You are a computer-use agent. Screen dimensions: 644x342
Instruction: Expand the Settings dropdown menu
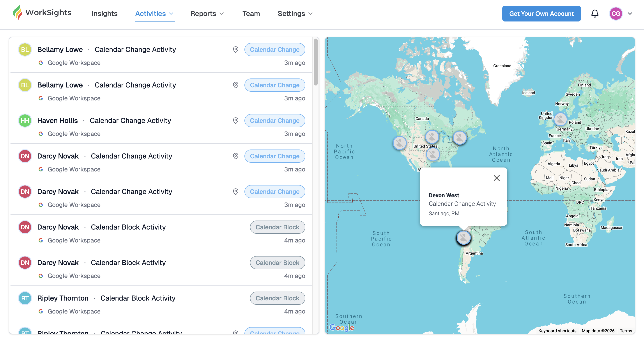(295, 14)
